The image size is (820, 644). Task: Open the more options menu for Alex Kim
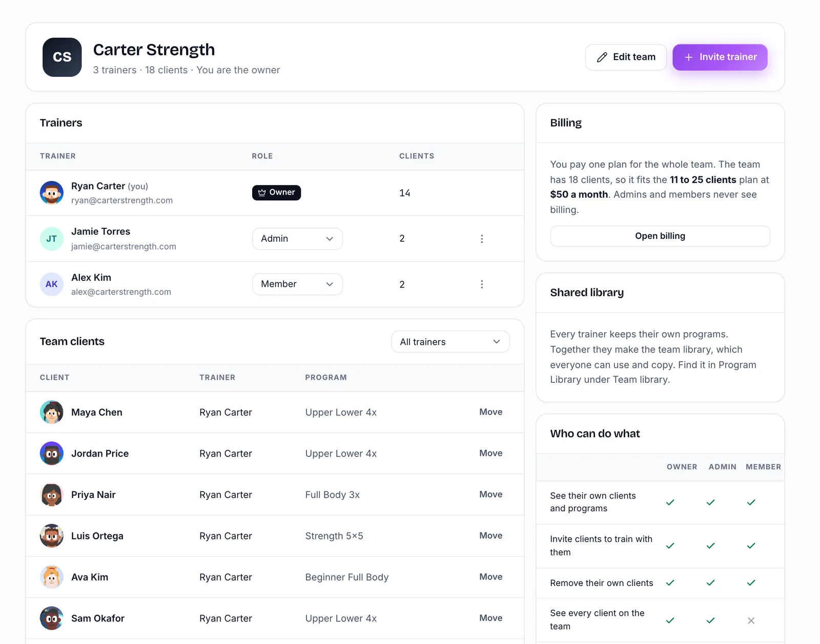pos(482,284)
